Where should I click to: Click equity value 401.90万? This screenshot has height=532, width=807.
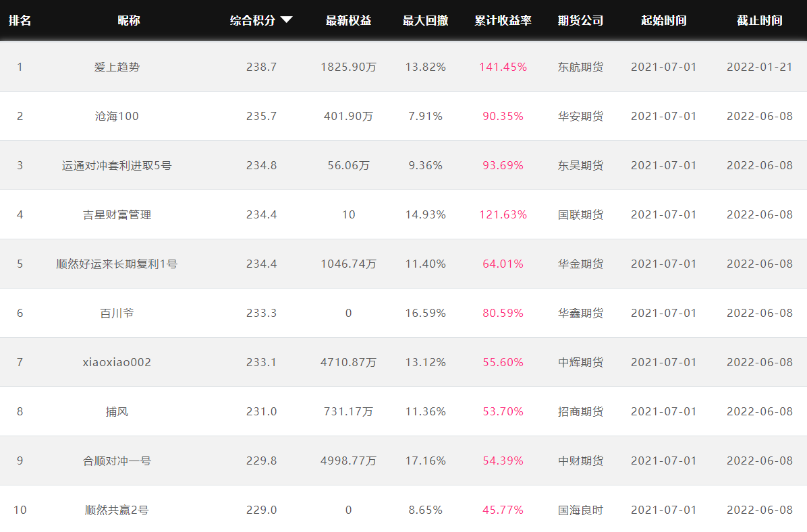pyautogui.click(x=348, y=116)
